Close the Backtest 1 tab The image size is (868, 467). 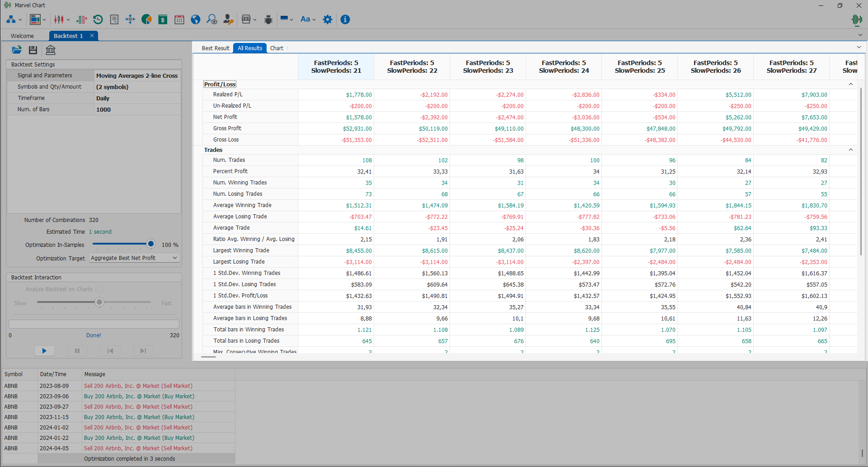(x=92, y=36)
